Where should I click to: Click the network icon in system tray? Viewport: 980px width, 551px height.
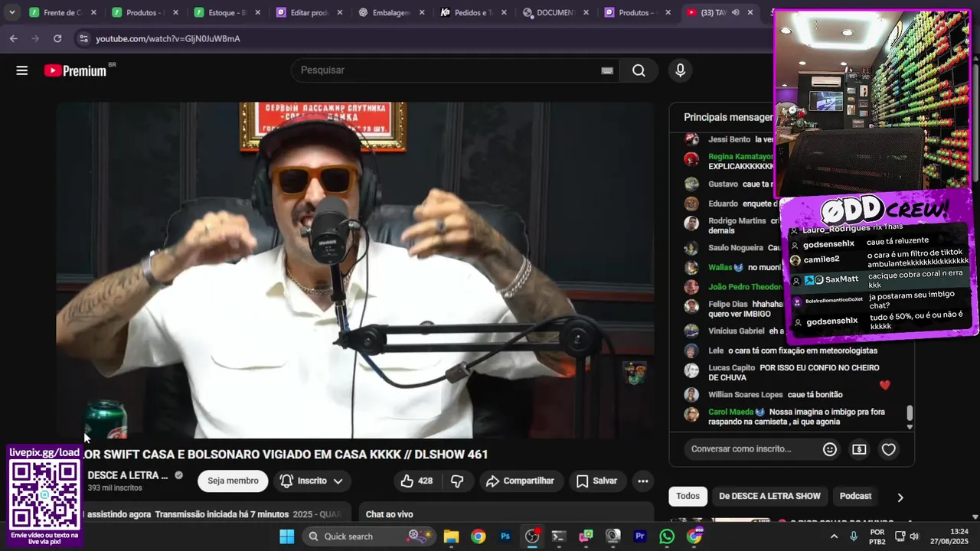click(900, 536)
